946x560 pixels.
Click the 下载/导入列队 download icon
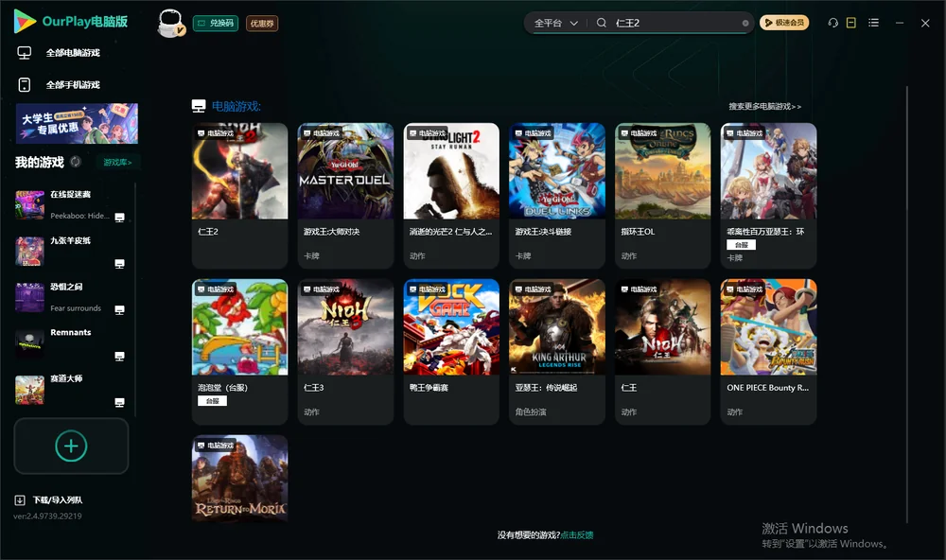20,499
